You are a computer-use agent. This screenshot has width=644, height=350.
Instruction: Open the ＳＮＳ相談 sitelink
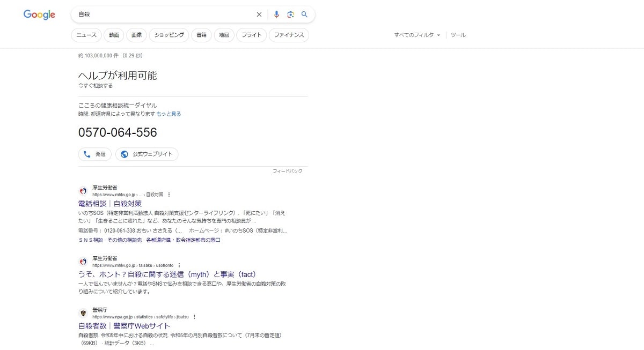[91, 240]
